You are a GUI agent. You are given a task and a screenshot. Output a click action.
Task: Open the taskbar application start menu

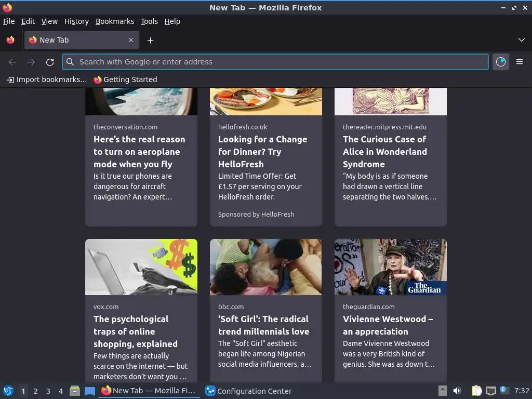(8, 391)
